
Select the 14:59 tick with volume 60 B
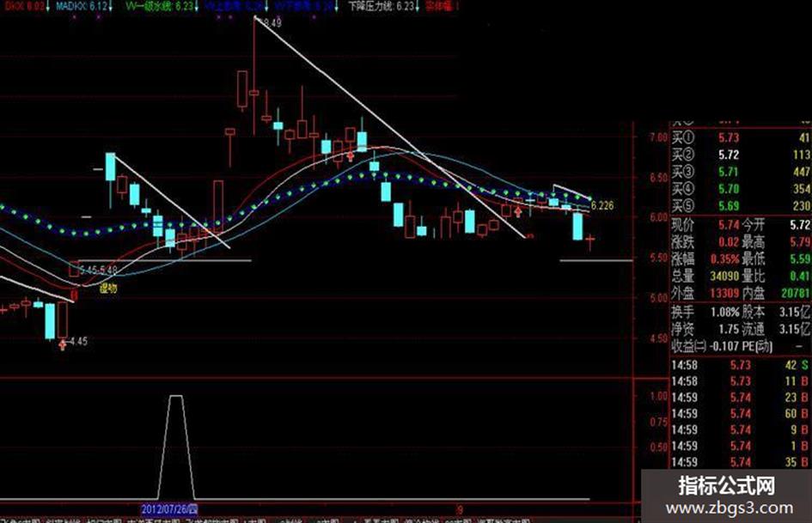click(x=741, y=414)
